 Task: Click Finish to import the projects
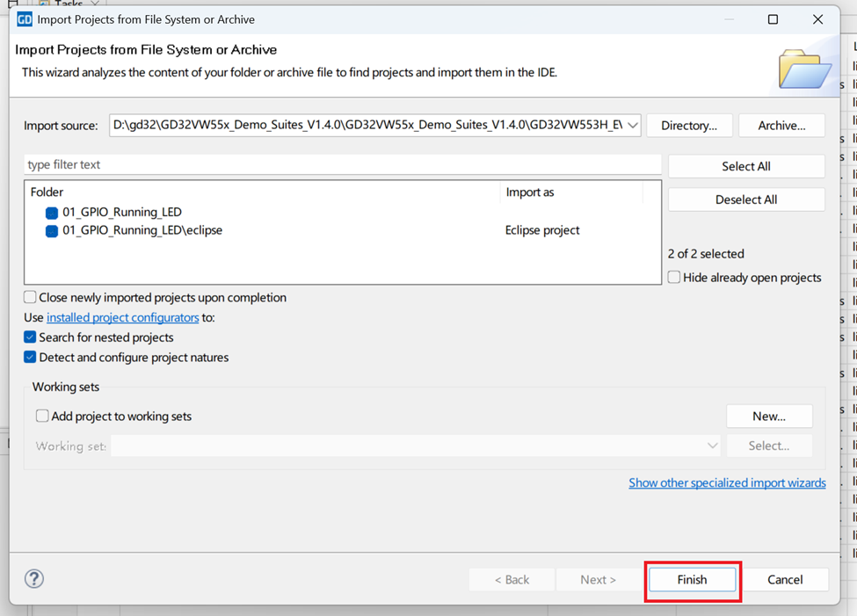pyautogui.click(x=692, y=580)
